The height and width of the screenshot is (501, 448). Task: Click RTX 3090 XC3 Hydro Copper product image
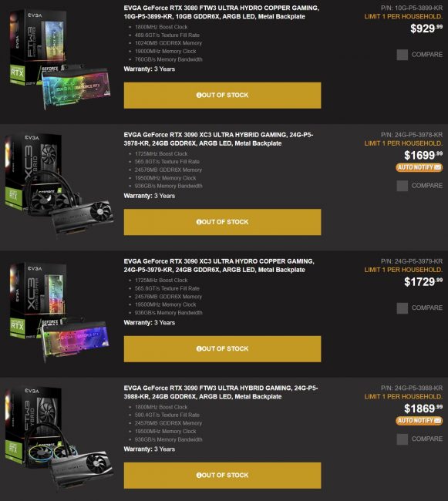click(x=59, y=312)
